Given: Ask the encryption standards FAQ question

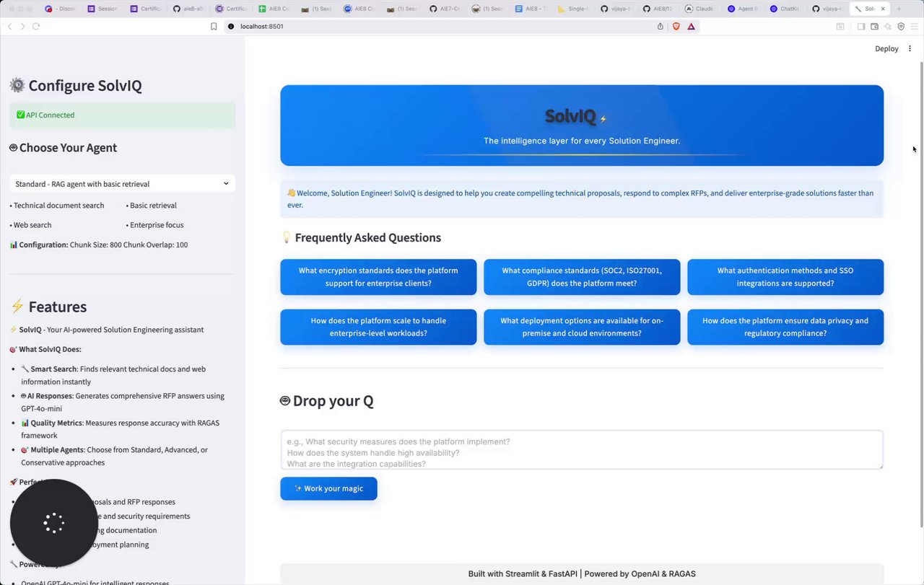Looking at the screenshot, I should click(x=378, y=277).
